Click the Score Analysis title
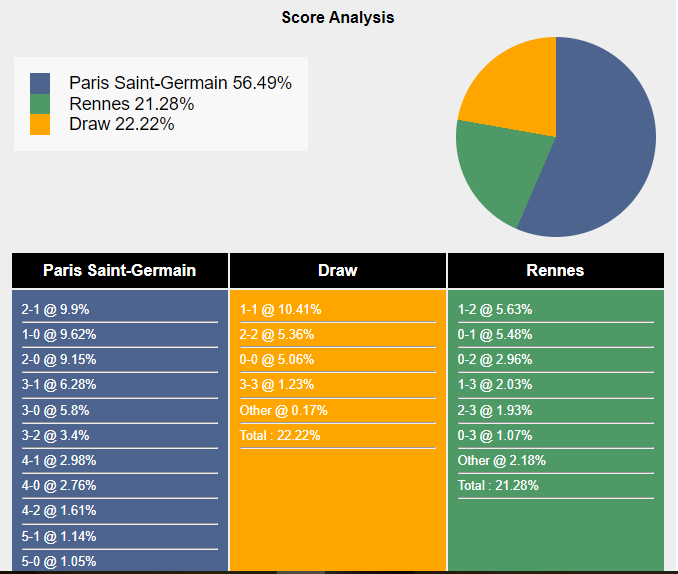 coord(338,17)
